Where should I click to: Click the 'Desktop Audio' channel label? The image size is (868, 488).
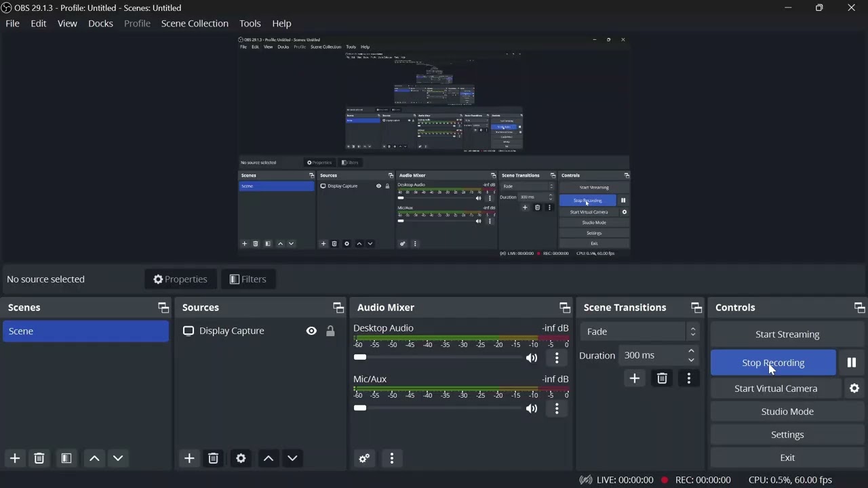(383, 328)
